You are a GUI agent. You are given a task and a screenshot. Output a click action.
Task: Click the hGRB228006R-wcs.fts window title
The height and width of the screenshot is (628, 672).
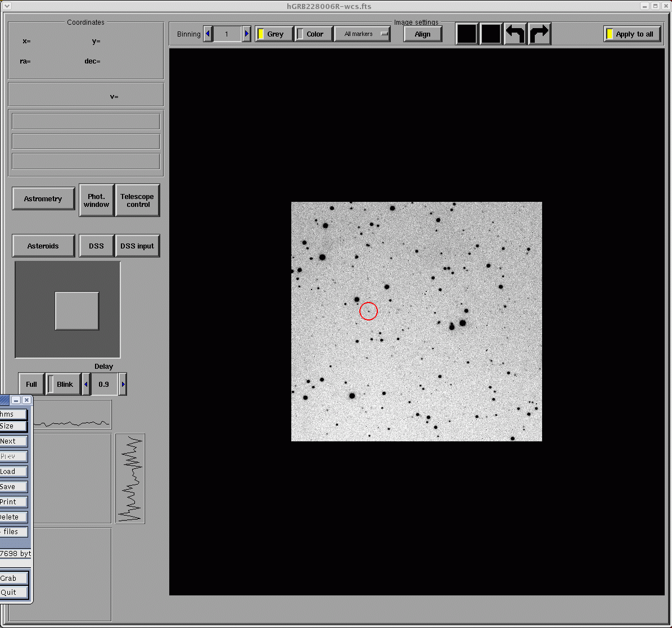click(329, 6)
